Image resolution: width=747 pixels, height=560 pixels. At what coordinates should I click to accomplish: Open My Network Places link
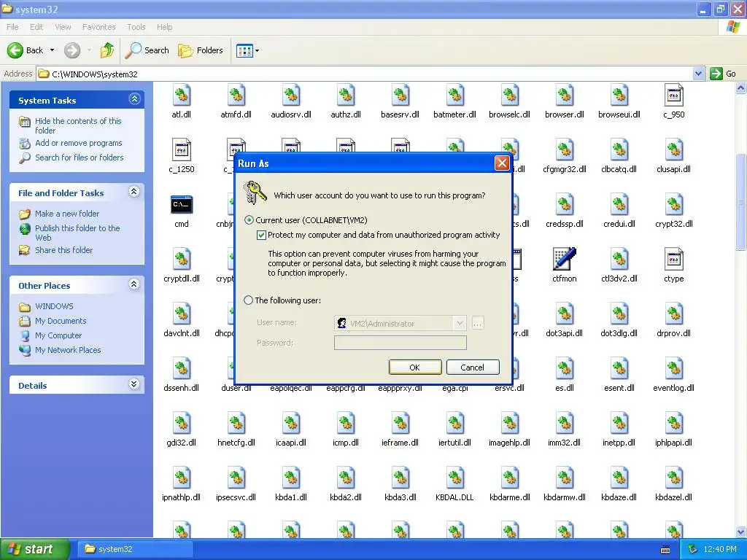68,350
